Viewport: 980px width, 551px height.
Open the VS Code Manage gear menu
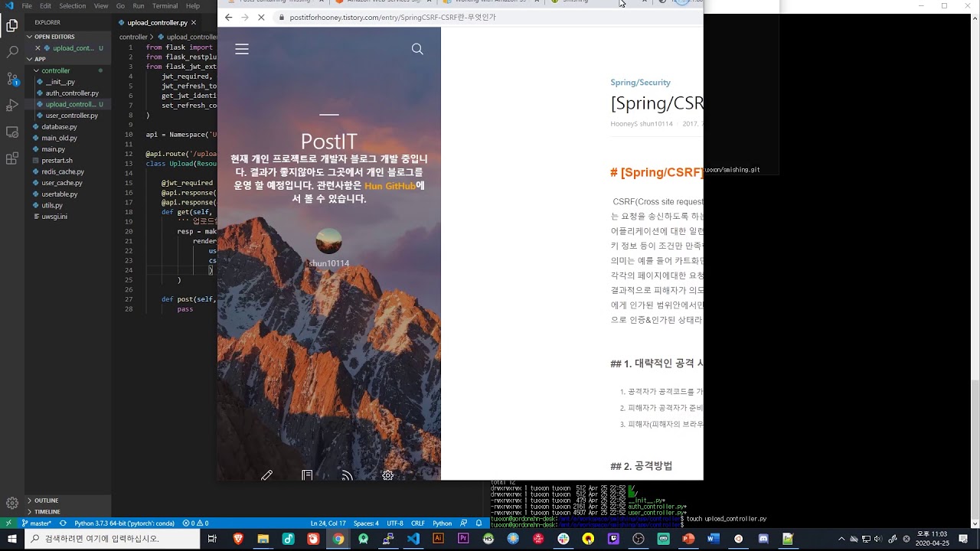pyautogui.click(x=11, y=503)
